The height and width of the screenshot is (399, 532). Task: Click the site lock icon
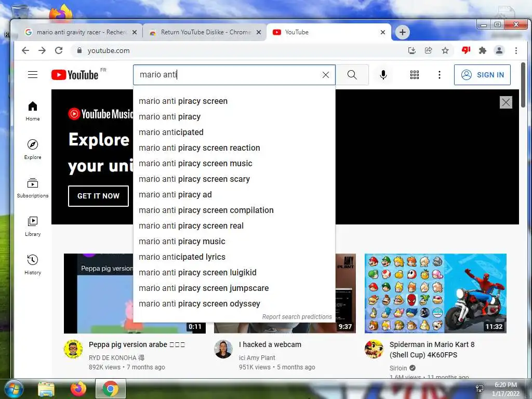pyautogui.click(x=79, y=50)
